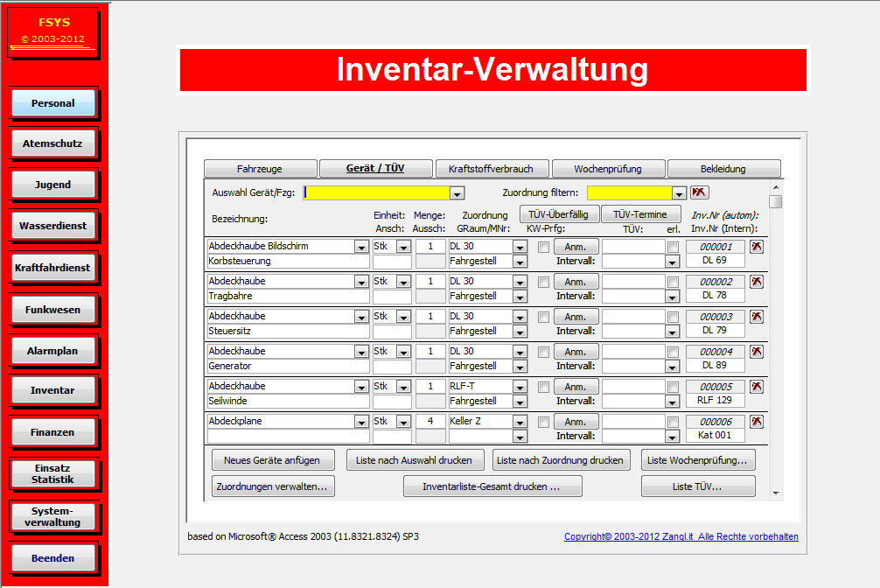Image resolution: width=880 pixels, height=588 pixels.
Task: Delete inventory entry 000006 via its icon
Action: tap(757, 422)
